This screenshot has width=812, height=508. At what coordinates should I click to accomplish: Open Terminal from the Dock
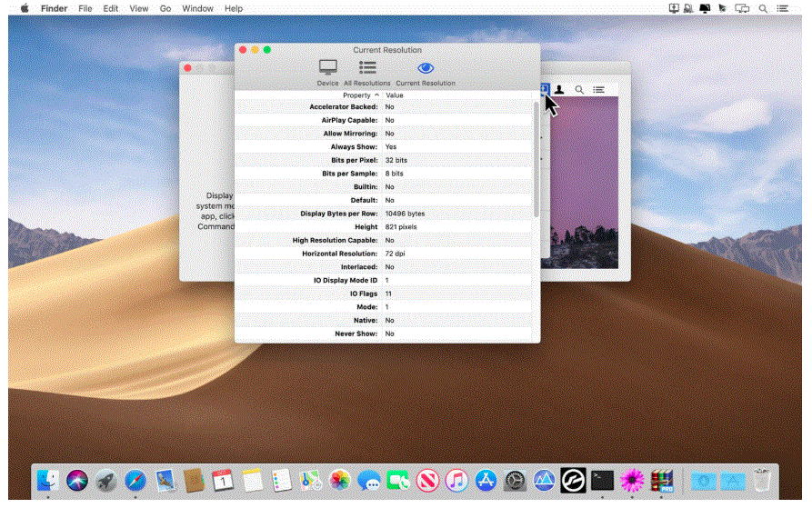[x=602, y=480]
